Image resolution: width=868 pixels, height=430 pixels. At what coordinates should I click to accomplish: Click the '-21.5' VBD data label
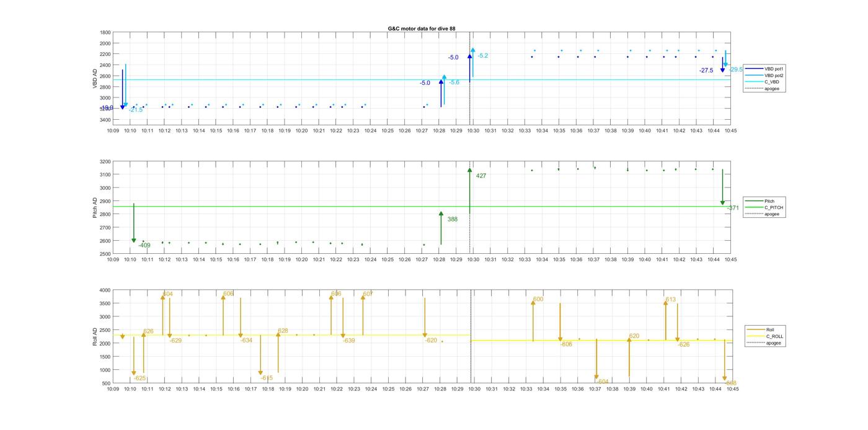(136, 109)
